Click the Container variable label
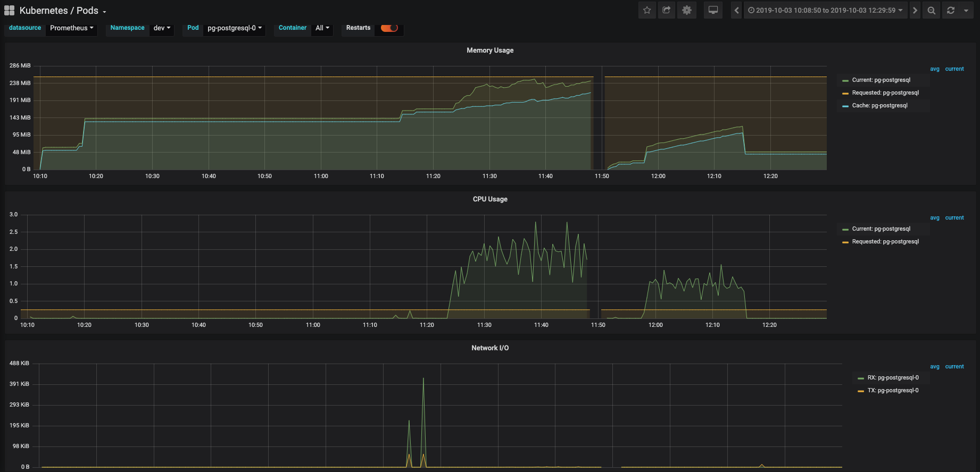Image resolution: width=980 pixels, height=472 pixels. pyautogui.click(x=293, y=28)
